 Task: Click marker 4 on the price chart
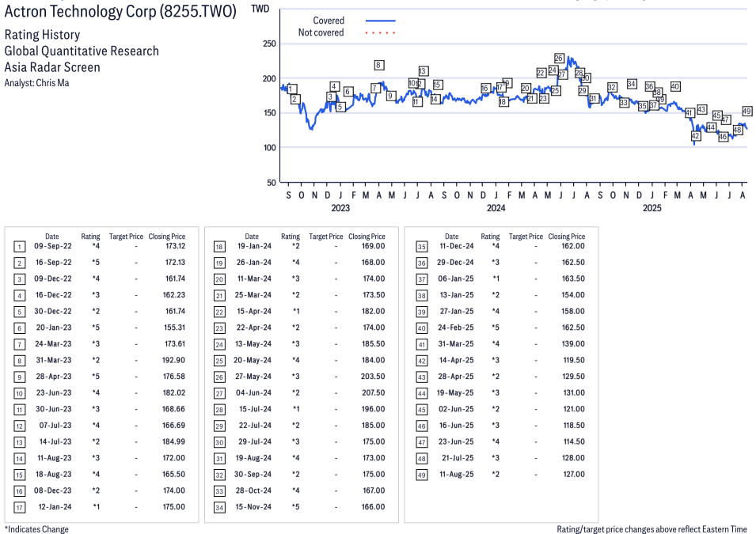coord(334,87)
